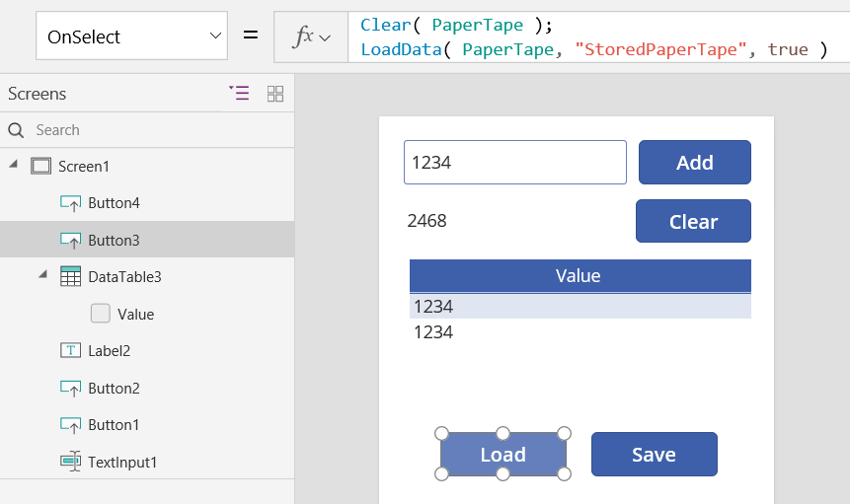Click the Label2 text icon
The height and width of the screenshot is (504, 850).
pyautogui.click(x=70, y=351)
